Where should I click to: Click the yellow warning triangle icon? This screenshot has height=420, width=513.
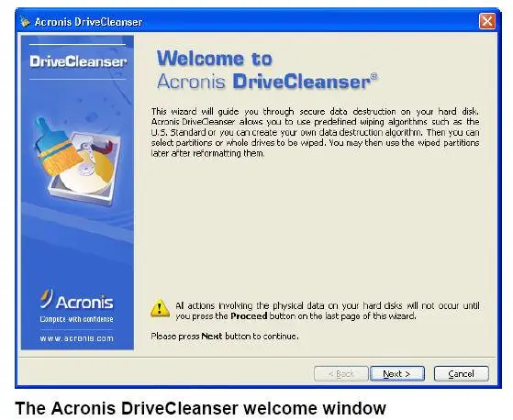point(160,308)
